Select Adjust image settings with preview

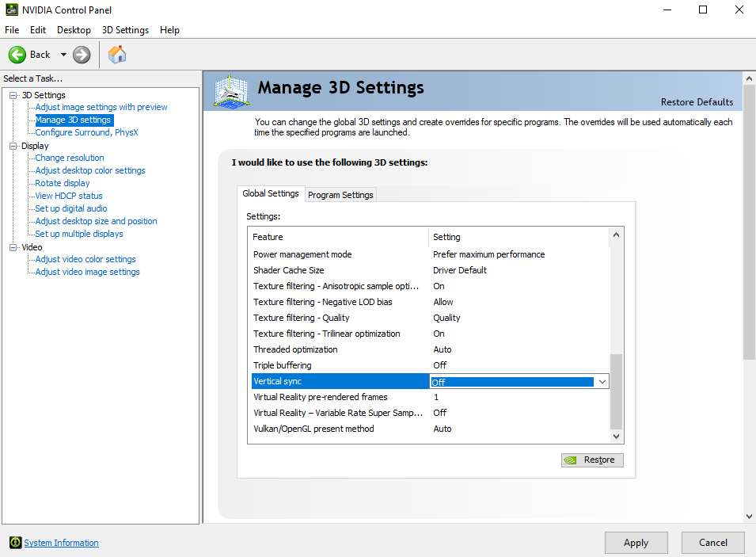[101, 107]
